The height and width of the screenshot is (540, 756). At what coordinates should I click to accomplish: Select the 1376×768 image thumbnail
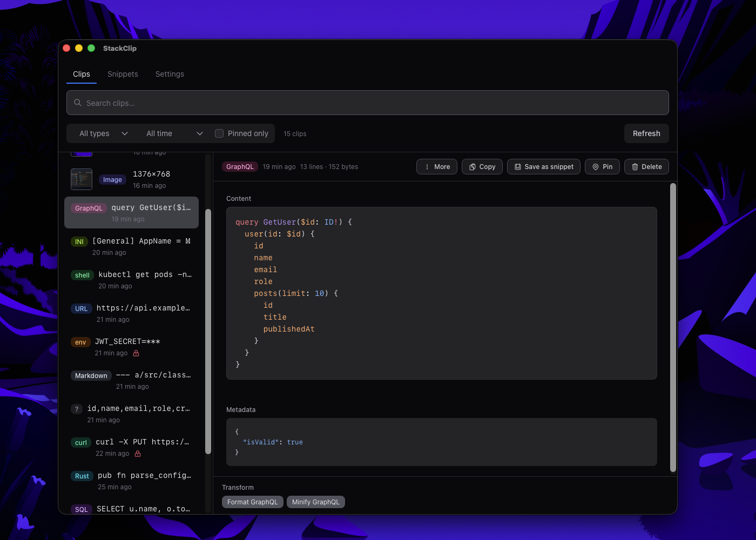[82, 179]
